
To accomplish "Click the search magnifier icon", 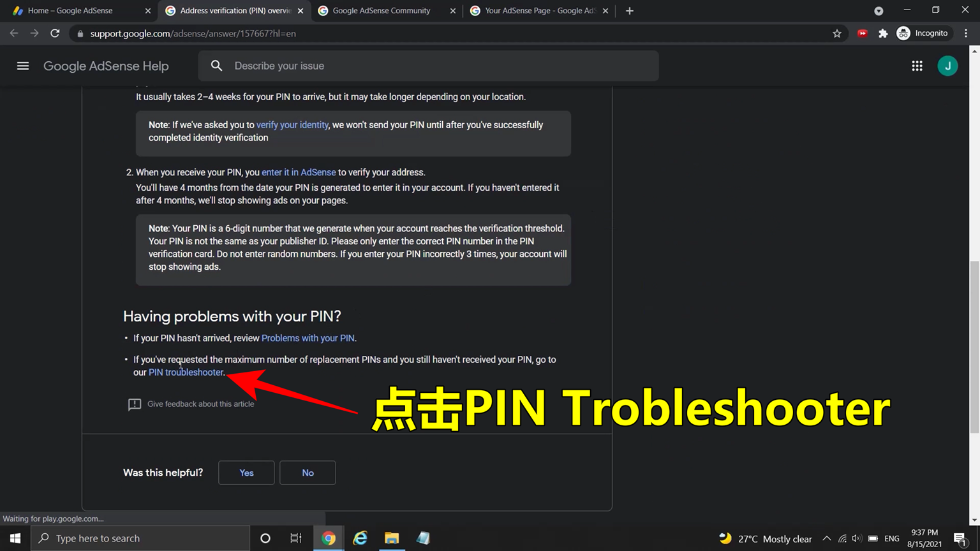I will click(217, 66).
